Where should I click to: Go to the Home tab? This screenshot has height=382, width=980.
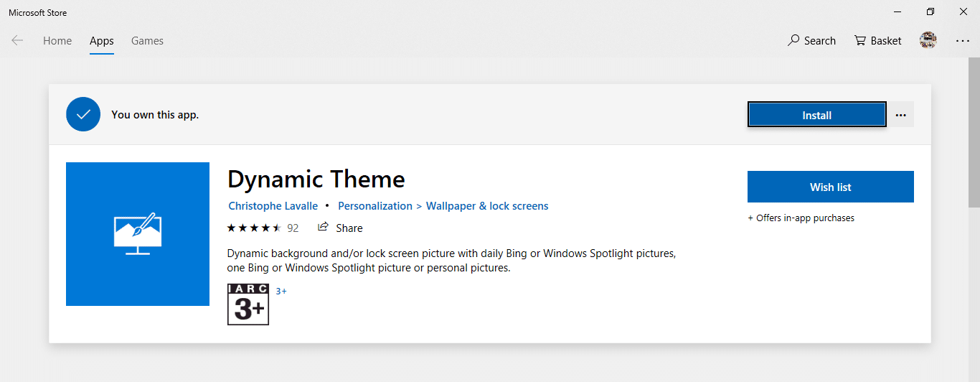pyautogui.click(x=57, y=41)
